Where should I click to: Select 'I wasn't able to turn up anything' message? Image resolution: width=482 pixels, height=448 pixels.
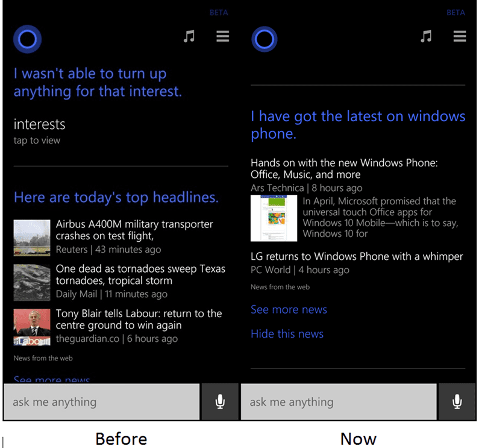click(98, 83)
